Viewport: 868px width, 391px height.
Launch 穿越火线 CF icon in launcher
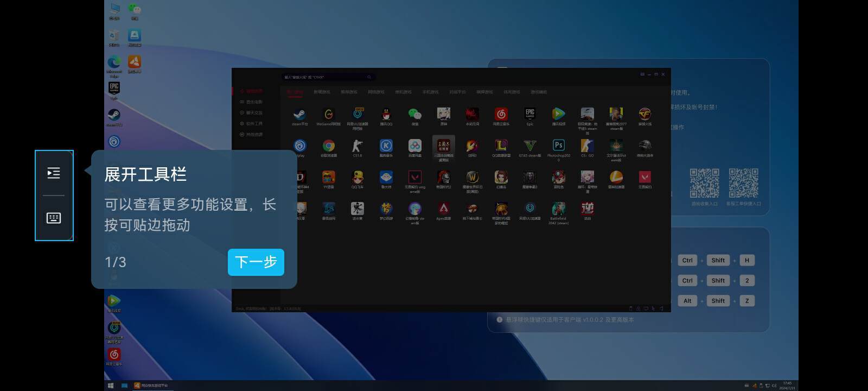[x=645, y=114]
